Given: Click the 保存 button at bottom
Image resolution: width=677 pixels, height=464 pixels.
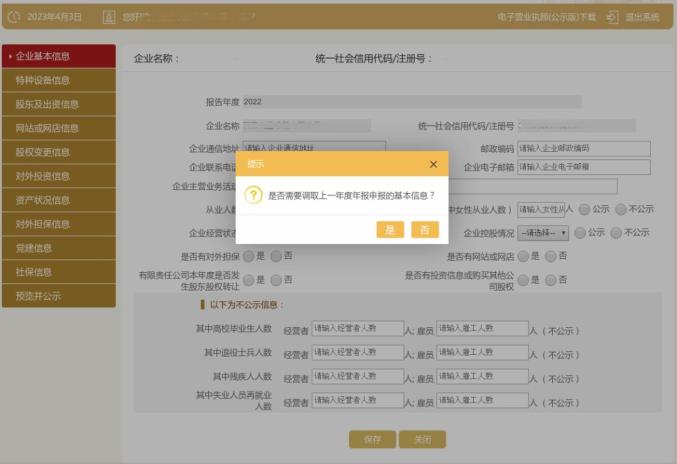Looking at the screenshot, I should [372, 439].
